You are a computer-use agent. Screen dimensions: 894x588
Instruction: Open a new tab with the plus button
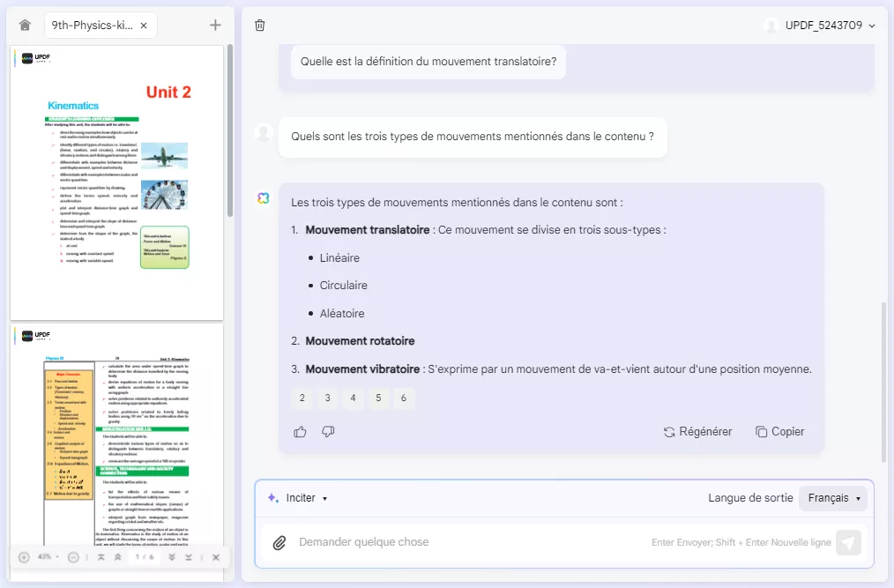[x=214, y=25]
